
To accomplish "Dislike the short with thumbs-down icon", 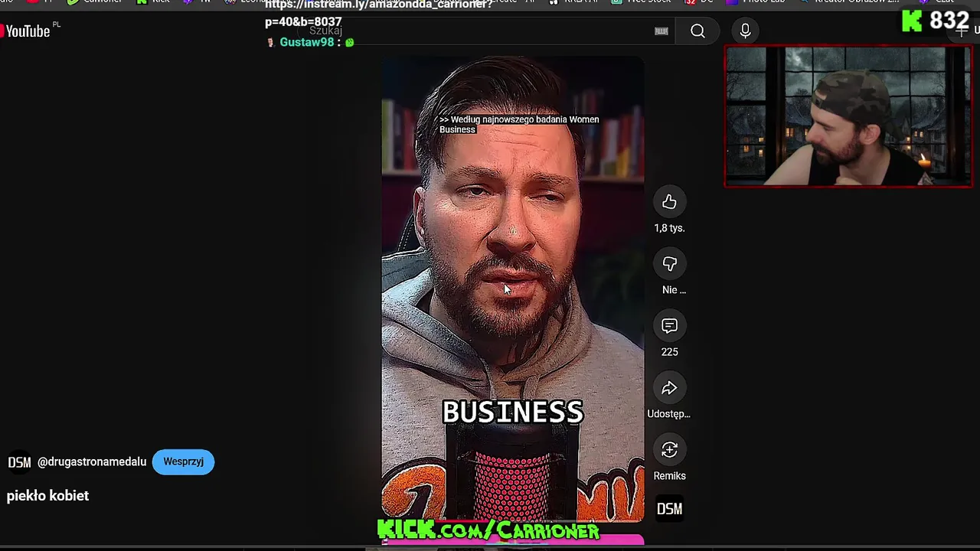I will tap(669, 264).
